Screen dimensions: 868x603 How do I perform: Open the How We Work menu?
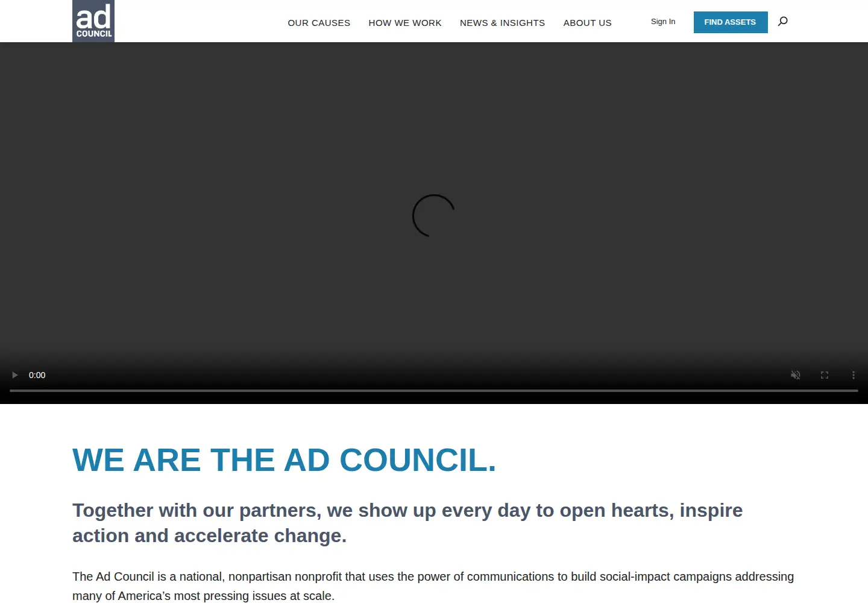(x=405, y=23)
